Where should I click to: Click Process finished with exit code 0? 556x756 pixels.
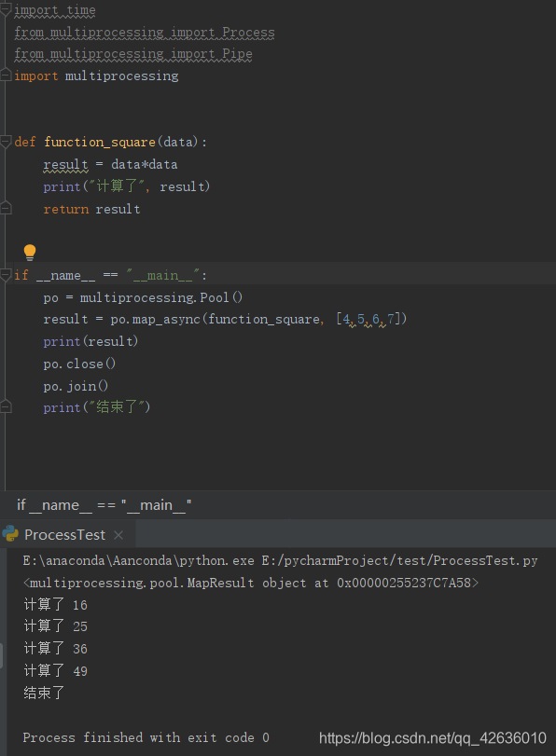[146, 737]
